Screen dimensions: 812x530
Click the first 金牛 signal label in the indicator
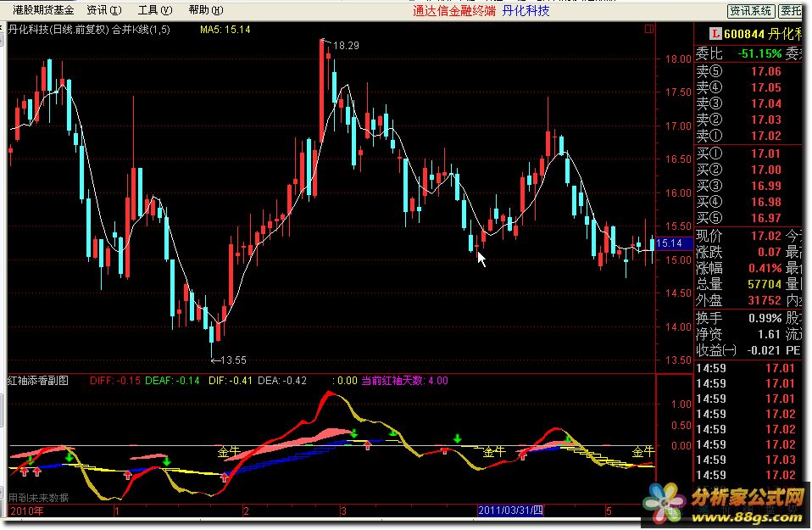point(230,452)
